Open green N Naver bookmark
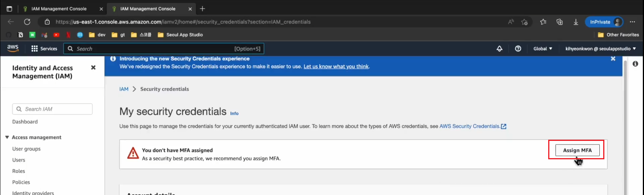The height and width of the screenshot is (195, 644). click(32, 35)
